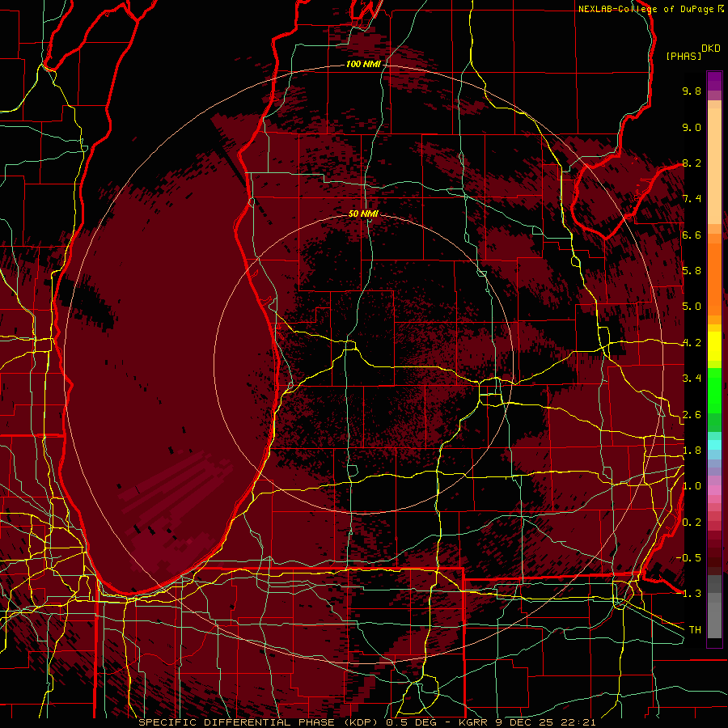
Task: Click the [PHAS] legend heading
Action: click(684, 56)
